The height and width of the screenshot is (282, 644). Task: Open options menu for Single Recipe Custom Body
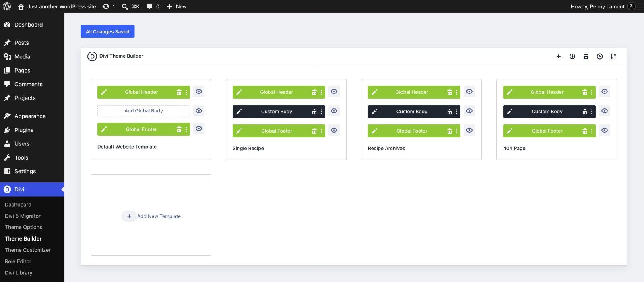321,112
